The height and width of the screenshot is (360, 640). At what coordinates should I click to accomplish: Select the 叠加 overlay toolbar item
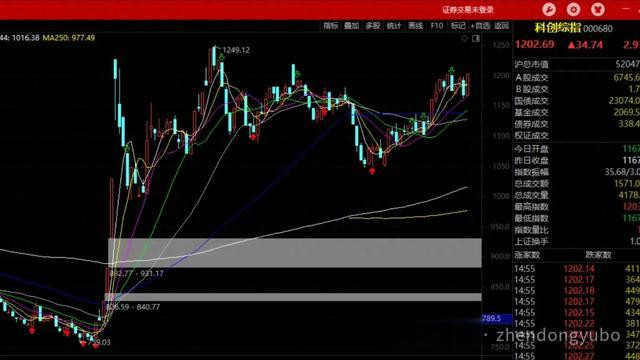click(x=351, y=26)
